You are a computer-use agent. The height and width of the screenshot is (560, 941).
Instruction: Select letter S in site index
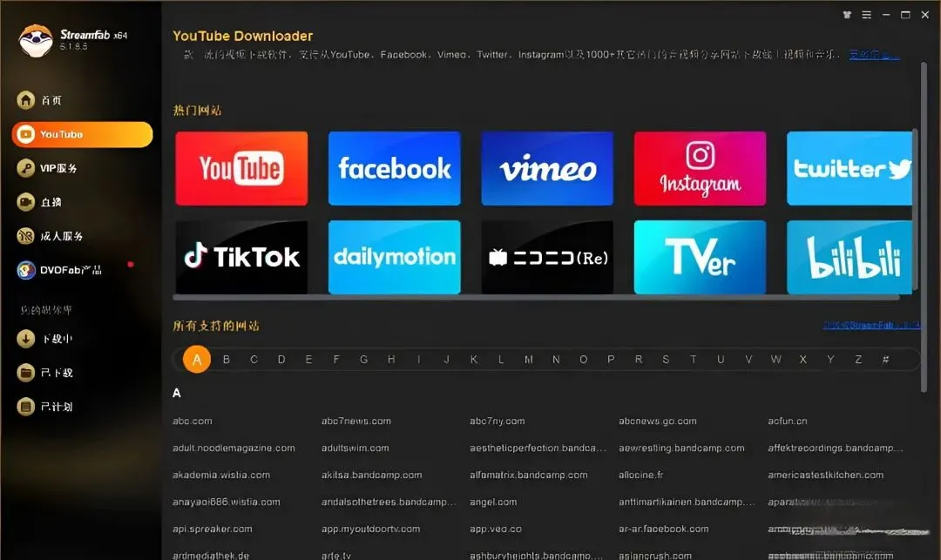point(666,360)
